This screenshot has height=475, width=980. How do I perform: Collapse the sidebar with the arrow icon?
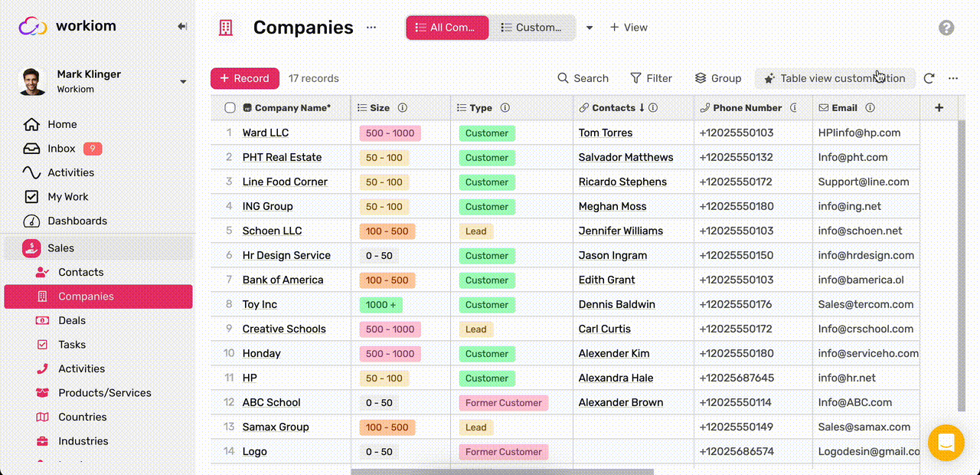tap(182, 27)
